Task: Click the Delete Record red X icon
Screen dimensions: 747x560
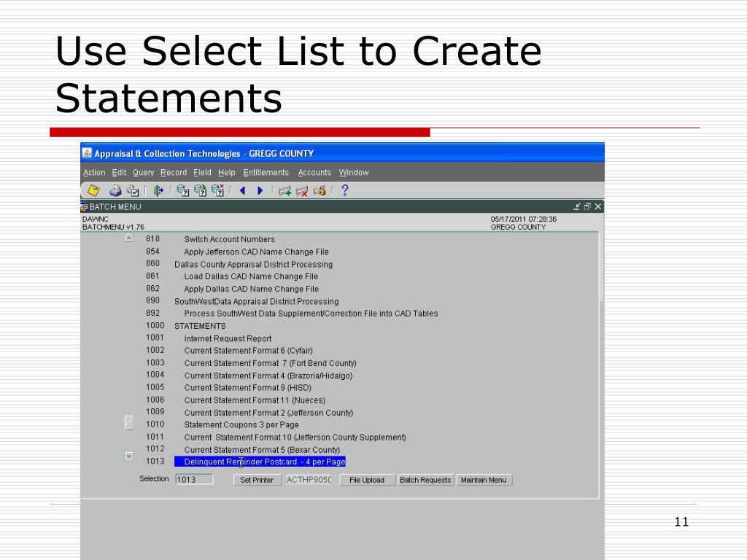Action: tap(302, 191)
